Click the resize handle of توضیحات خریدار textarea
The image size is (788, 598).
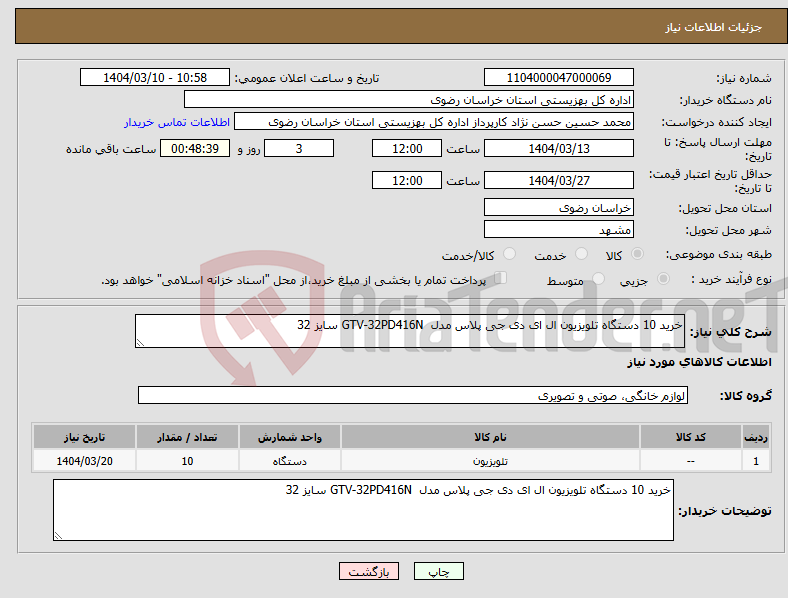pyautogui.click(x=58, y=536)
